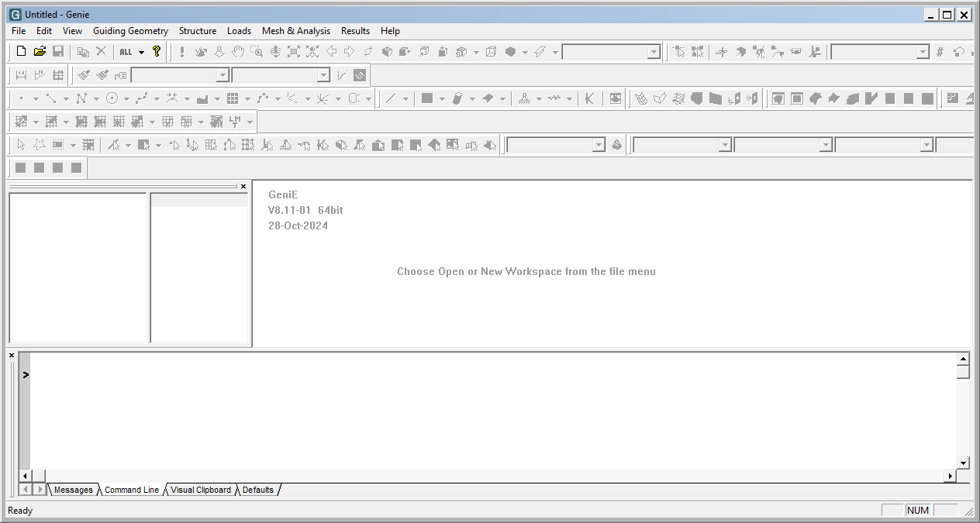
Task: Click the Save floppy disk icon
Action: point(58,52)
